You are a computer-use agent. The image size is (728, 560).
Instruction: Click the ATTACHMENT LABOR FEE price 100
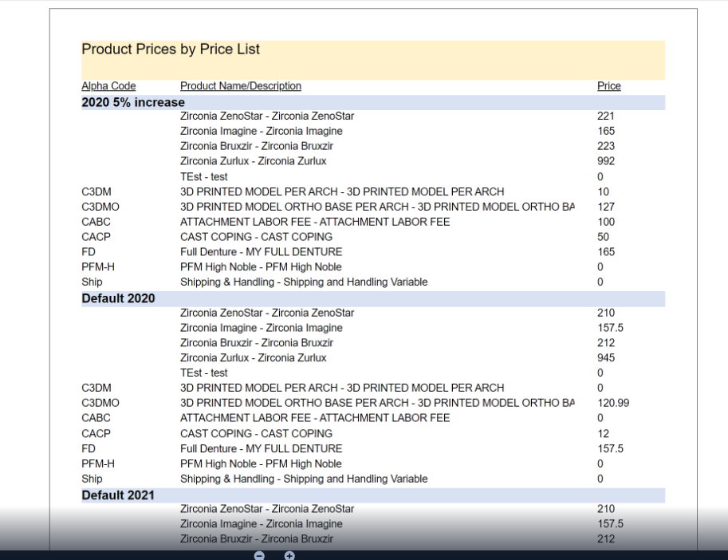click(606, 222)
